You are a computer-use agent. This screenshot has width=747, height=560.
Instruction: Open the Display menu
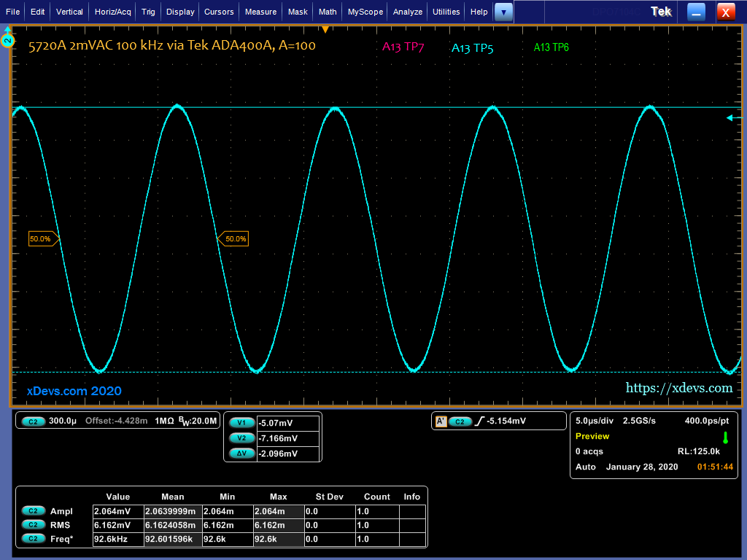point(180,12)
